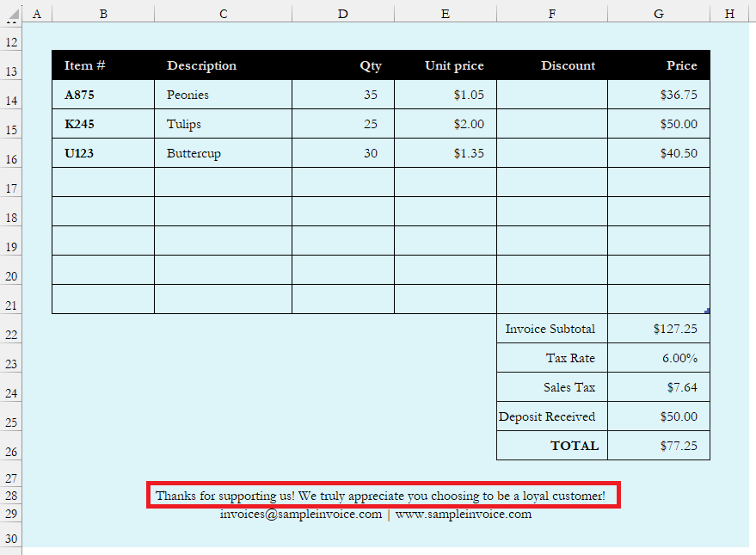756x555 pixels.
Task: Select the $2.00 unit price cell
Action: coord(446,124)
